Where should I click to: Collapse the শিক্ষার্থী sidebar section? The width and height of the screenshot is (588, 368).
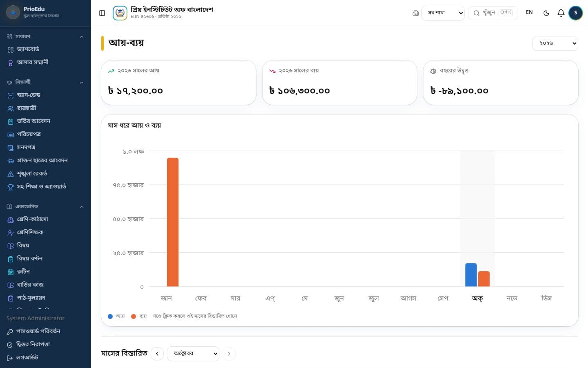click(x=45, y=82)
